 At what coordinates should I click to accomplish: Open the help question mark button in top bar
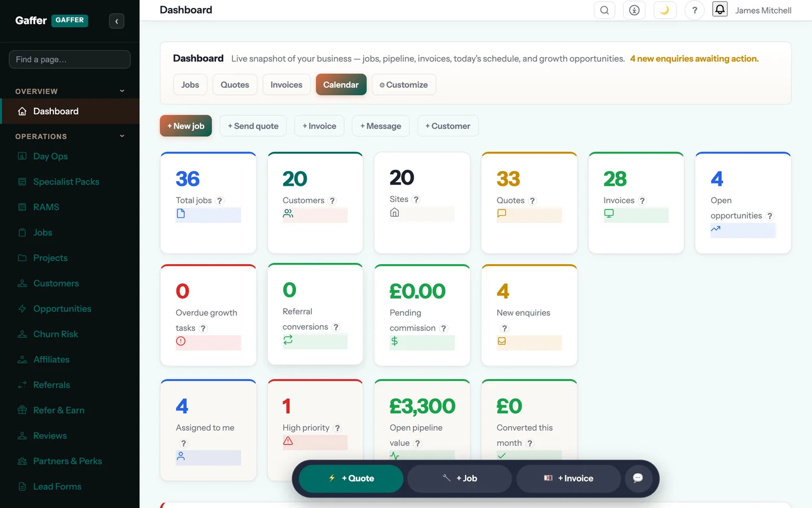[695, 10]
